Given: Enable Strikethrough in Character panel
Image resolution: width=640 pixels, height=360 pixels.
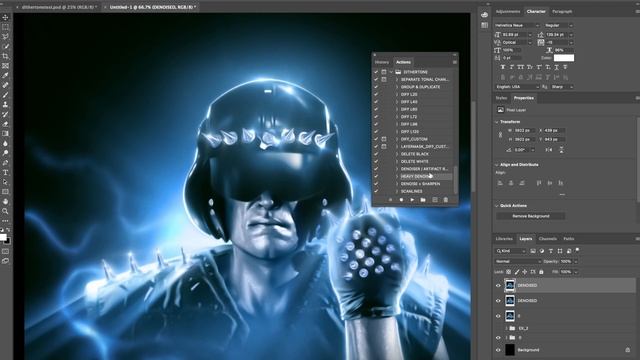Looking at the screenshot, I should (565, 67).
